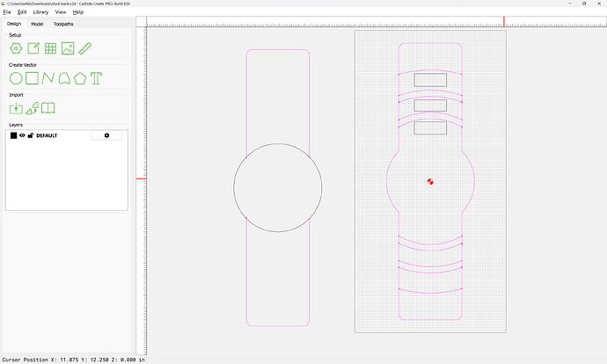Open Job Setup gear icon
This screenshot has width=607, height=364.
pos(16,48)
